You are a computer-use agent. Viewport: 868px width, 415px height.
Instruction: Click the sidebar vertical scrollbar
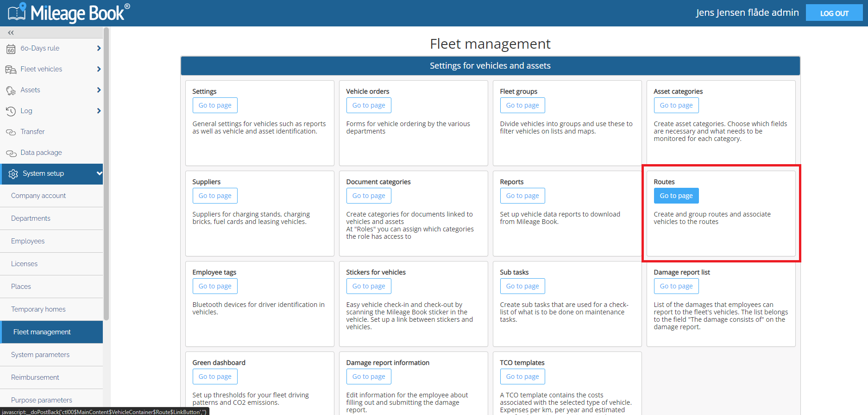pyautogui.click(x=107, y=174)
